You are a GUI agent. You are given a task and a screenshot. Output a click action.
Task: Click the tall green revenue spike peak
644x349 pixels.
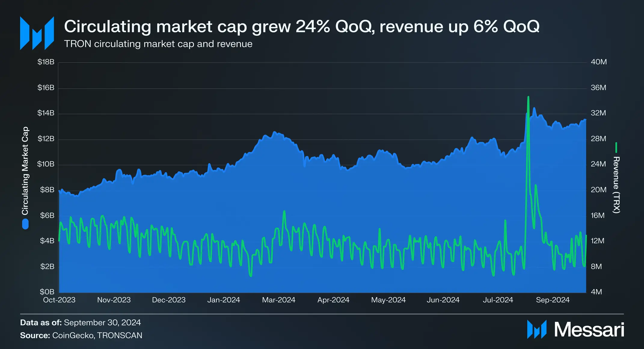pyautogui.click(x=528, y=97)
